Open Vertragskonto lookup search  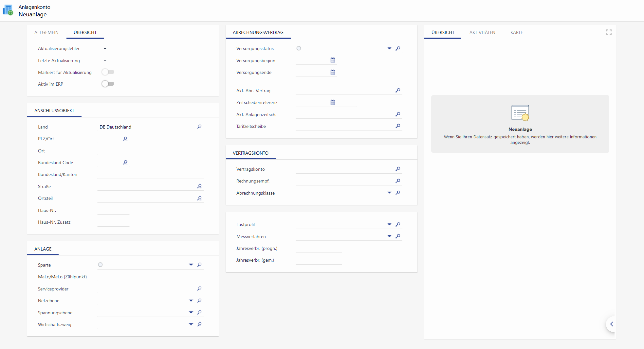[398, 169]
